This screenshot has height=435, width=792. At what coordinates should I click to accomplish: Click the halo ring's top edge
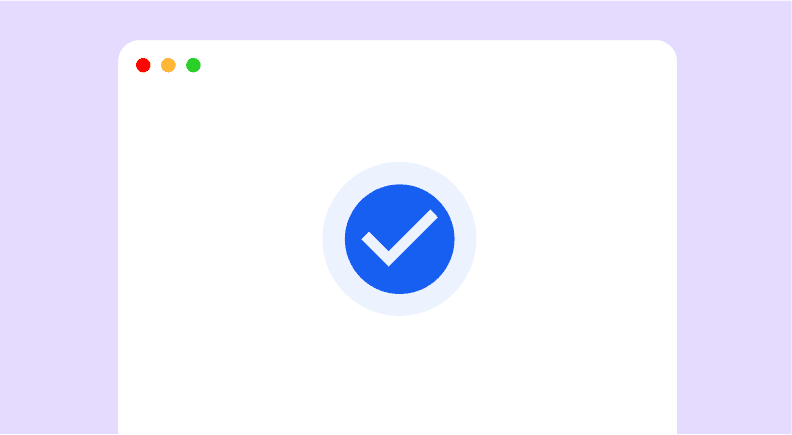pos(400,173)
